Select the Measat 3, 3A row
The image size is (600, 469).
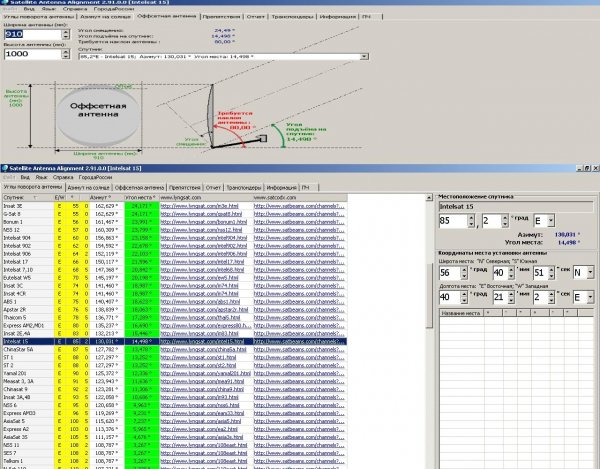[x=174, y=381]
